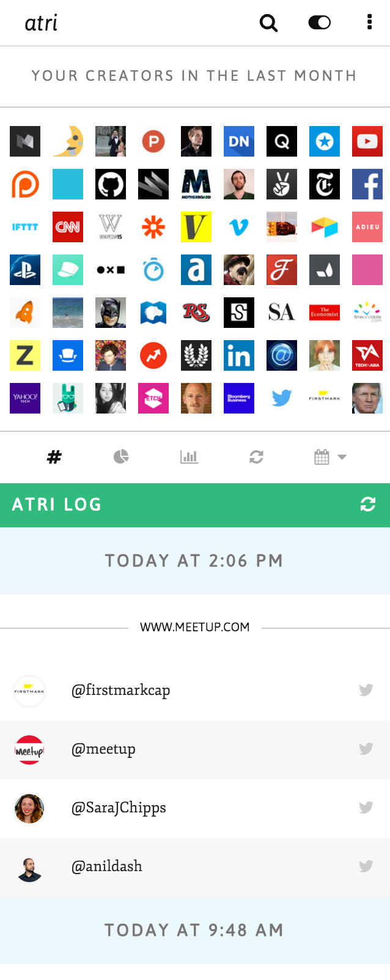Click the gray refresh arrows tab
The width and height of the screenshot is (390, 980).
point(256,456)
